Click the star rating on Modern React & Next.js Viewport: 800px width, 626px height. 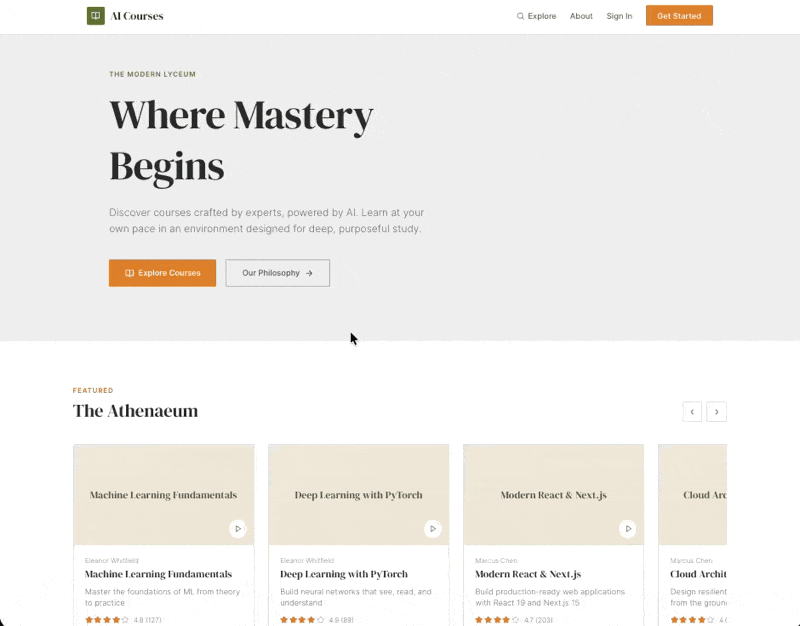click(x=497, y=620)
